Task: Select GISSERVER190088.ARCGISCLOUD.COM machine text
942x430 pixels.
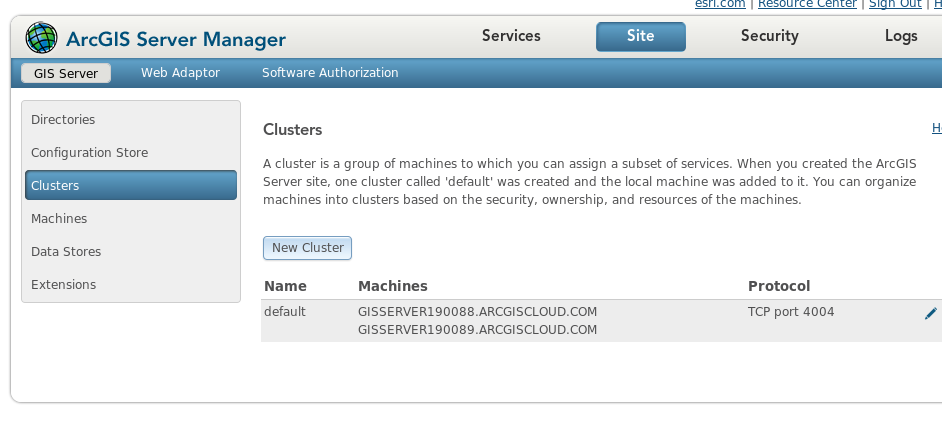Action: (x=478, y=312)
